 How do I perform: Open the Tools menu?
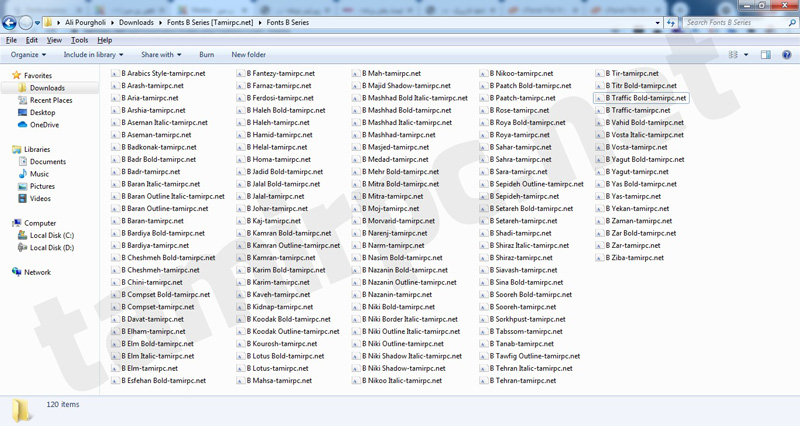coord(79,40)
